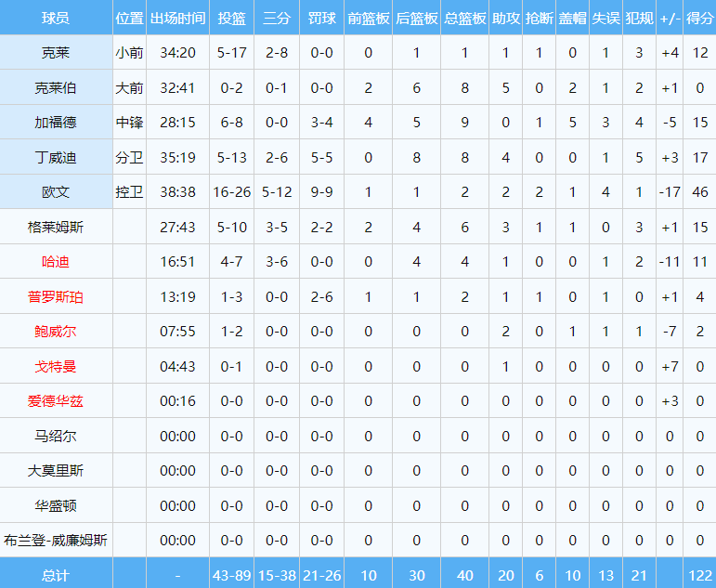This screenshot has height=588, width=716.
Task: Select 欧文's playing time 38:38
Action: pos(177,192)
